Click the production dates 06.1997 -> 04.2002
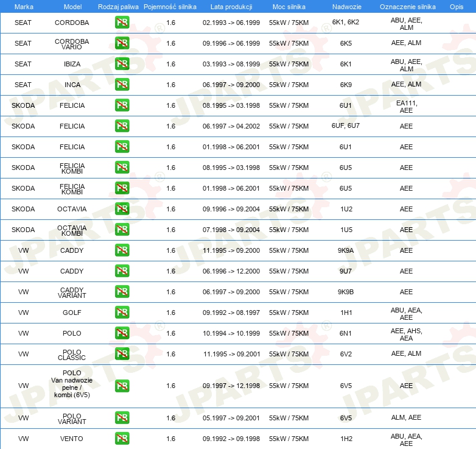476x449 pixels. 231,126
